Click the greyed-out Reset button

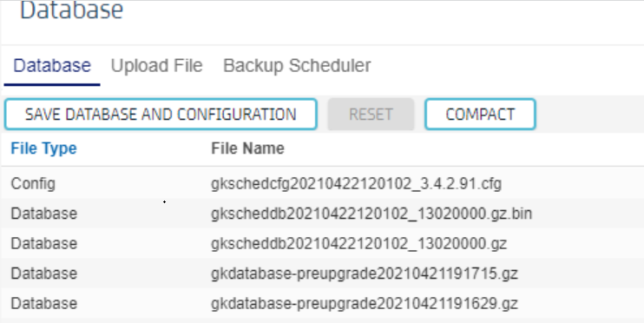point(371,115)
